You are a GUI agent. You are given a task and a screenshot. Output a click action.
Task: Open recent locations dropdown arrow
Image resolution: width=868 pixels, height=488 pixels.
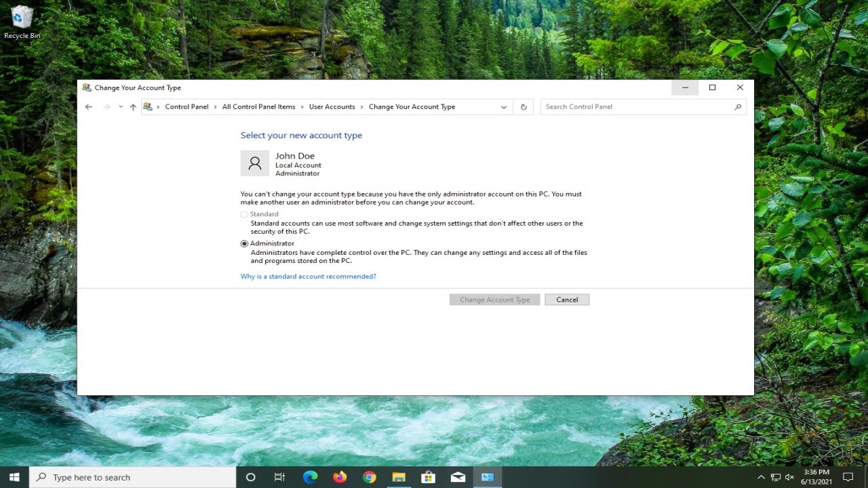tap(121, 107)
